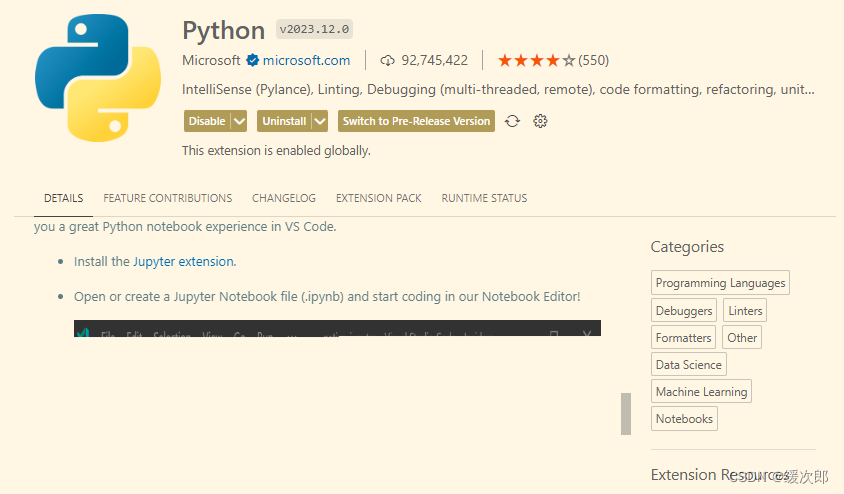Click the IntelliSense description text

point(498,89)
